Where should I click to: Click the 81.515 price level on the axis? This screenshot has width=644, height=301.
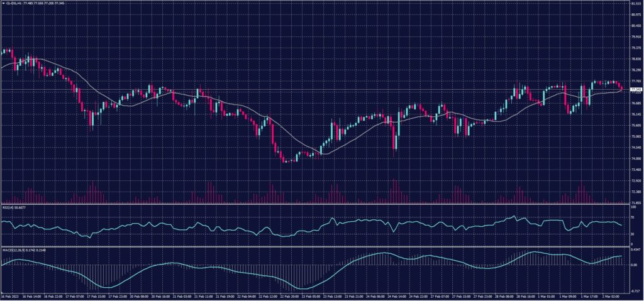(635, 4)
